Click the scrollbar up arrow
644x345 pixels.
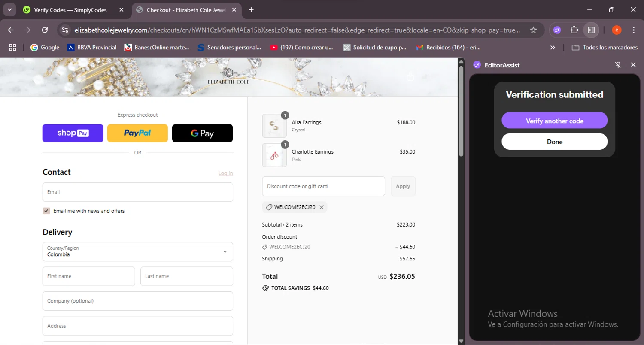pyautogui.click(x=461, y=61)
